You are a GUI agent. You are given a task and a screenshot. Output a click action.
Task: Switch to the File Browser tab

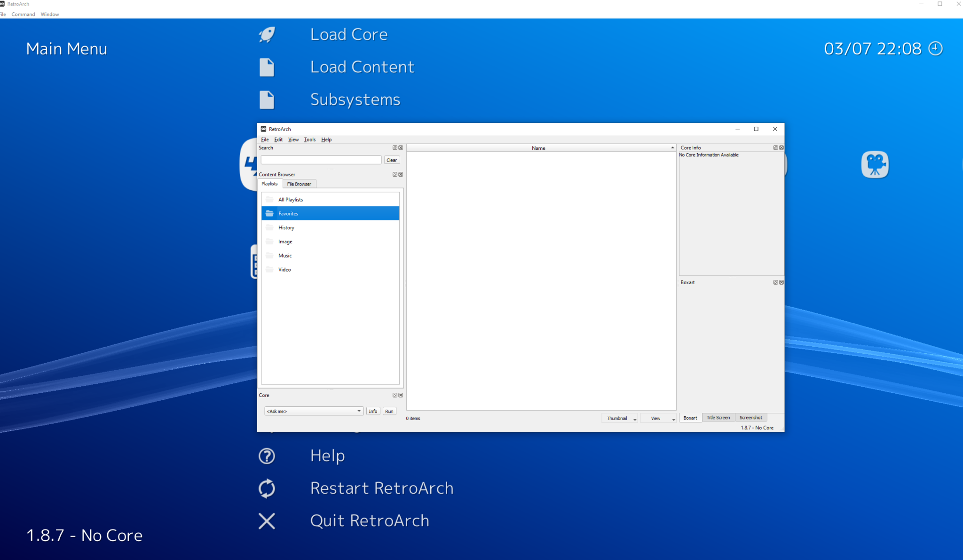pos(299,184)
